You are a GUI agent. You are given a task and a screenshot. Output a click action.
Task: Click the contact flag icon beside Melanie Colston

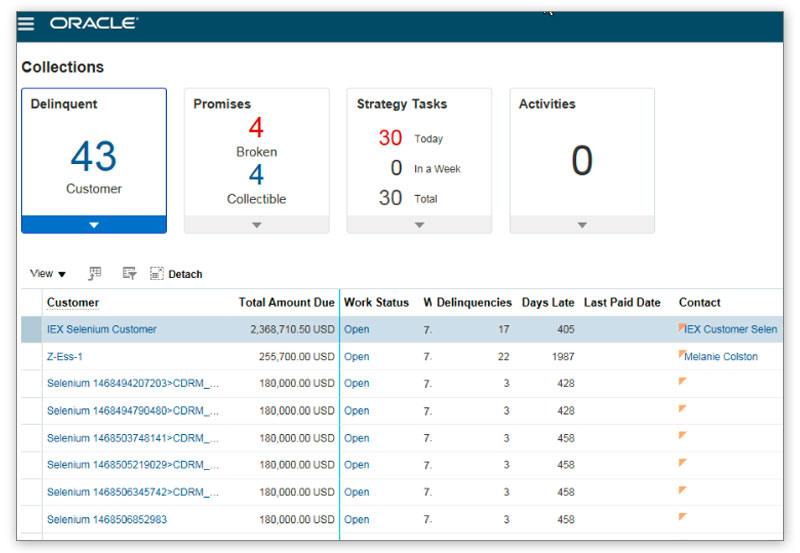(682, 354)
